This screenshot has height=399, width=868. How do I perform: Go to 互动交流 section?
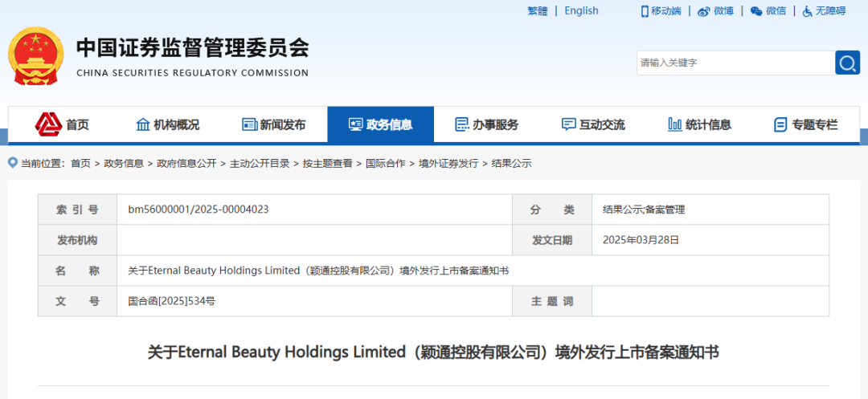[592, 124]
